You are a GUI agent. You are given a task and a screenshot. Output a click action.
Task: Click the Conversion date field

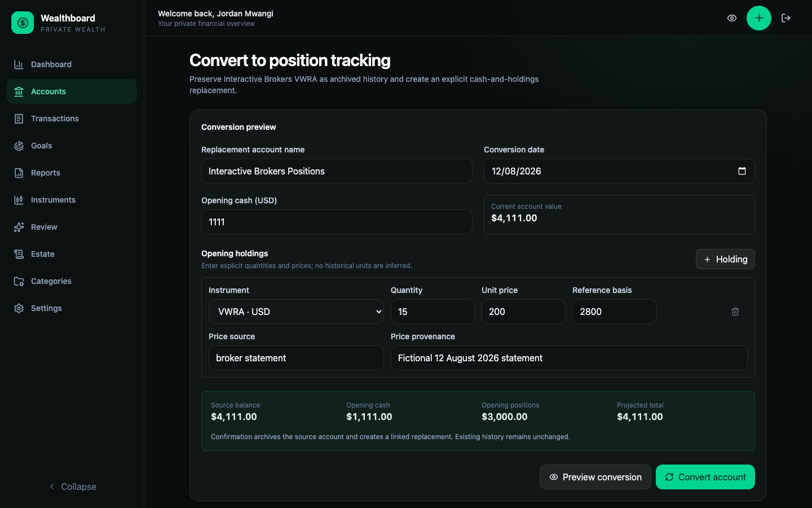click(619, 171)
